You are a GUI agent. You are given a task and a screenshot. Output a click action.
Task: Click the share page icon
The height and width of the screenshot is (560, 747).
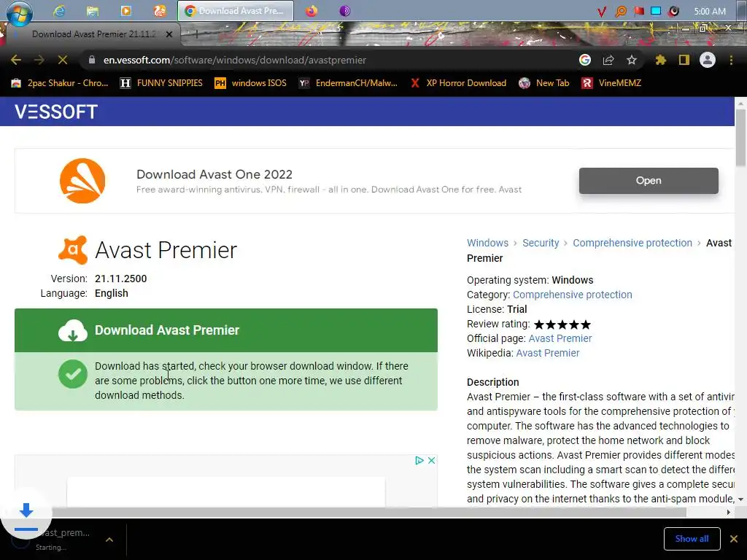(608, 60)
